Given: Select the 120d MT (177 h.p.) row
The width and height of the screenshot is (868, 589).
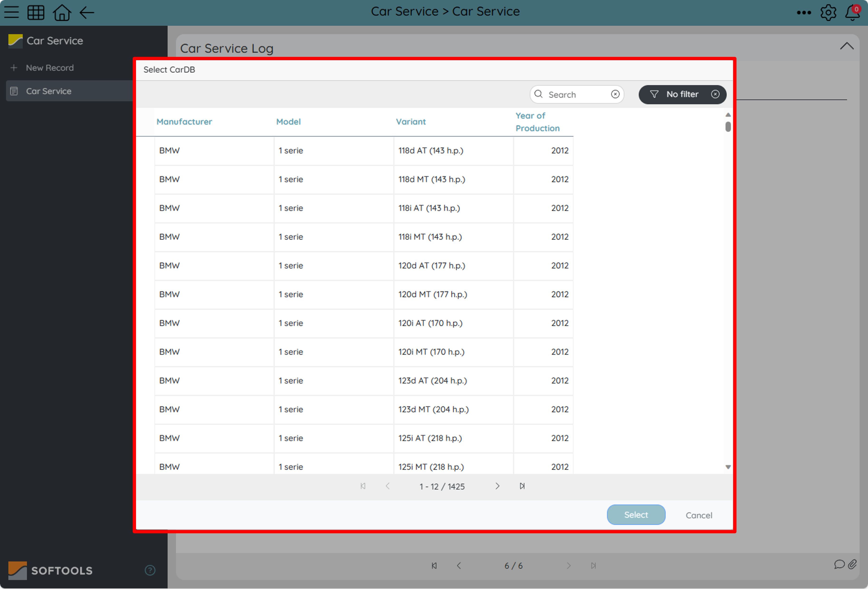Looking at the screenshot, I should click(364, 295).
